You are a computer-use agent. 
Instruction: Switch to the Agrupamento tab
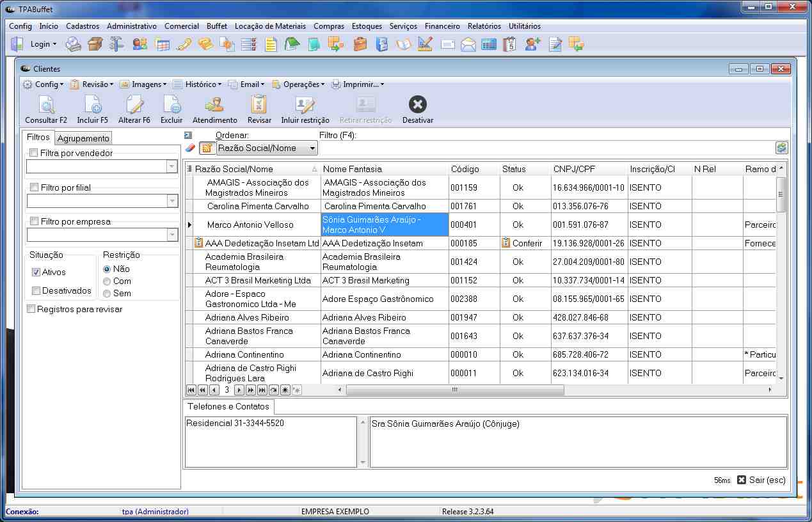[x=83, y=138]
